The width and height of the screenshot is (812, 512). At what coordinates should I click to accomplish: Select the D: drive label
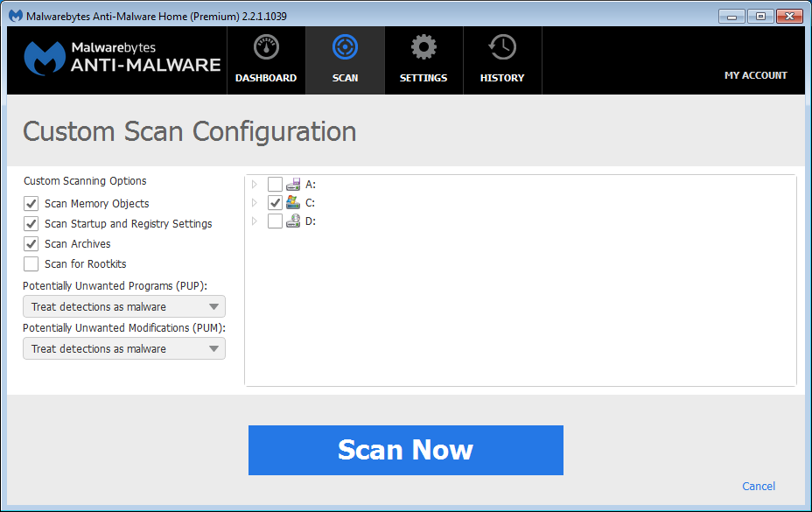[x=311, y=221]
